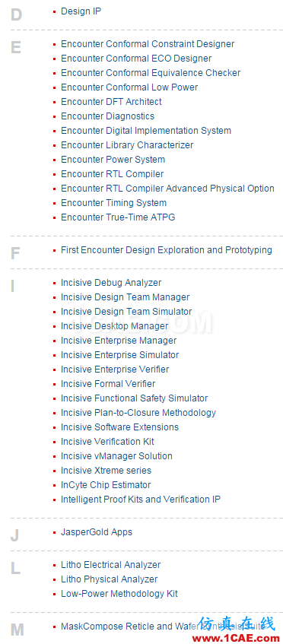Open Encounter DFT Architect page
Image resolution: width=283 pixels, height=644 pixels.
click(x=111, y=102)
